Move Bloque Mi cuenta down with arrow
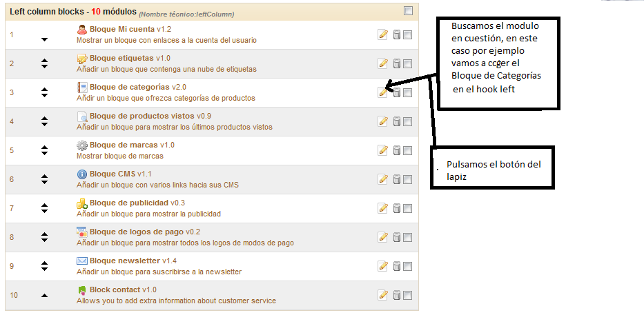Viewport: 644px width, 315px height. pos(45,39)
